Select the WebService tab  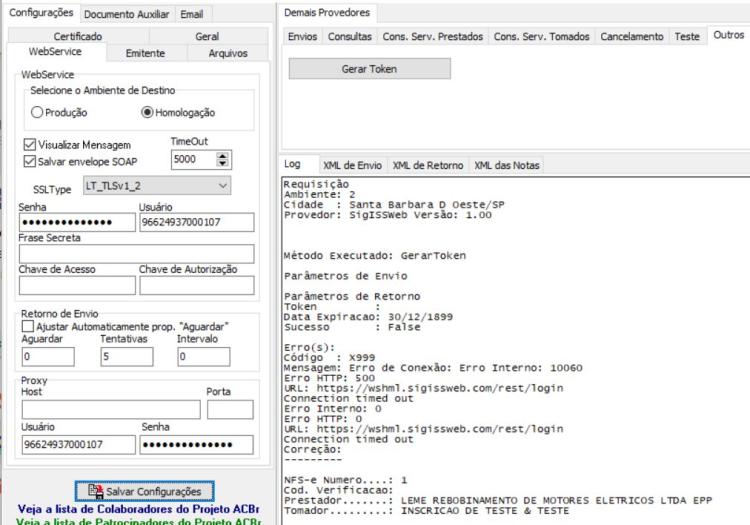click(55, 52)
